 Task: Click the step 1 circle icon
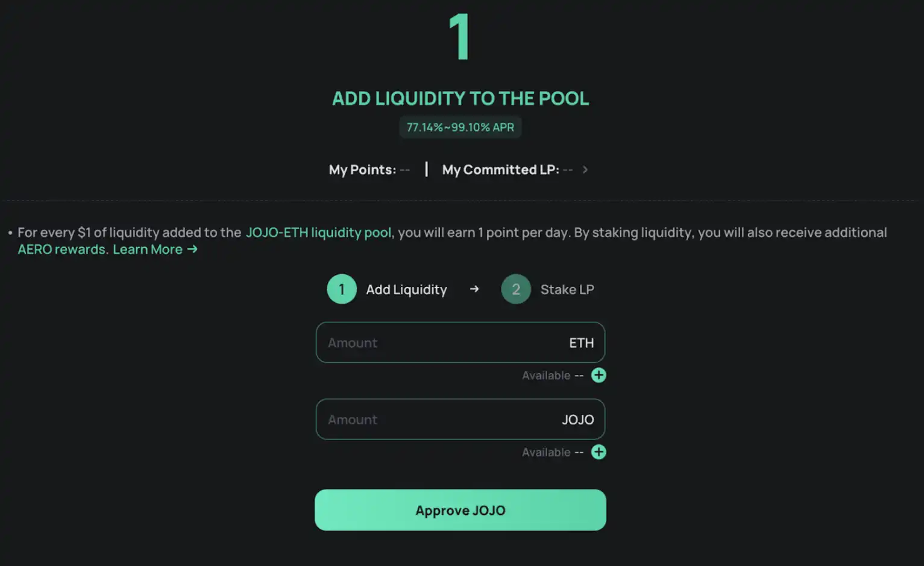pyautogui.click(x=342, y=289)
